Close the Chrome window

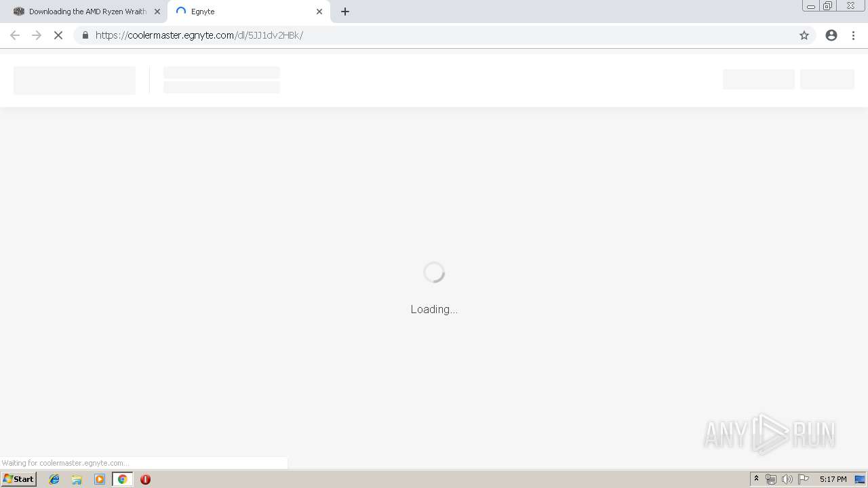851,6
